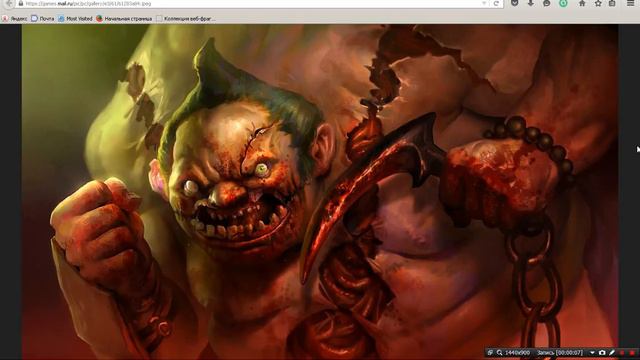Viewport: 640px width, 360px height.
Task: Show bookmarks list clipboard icon
Action: [612, 3]
